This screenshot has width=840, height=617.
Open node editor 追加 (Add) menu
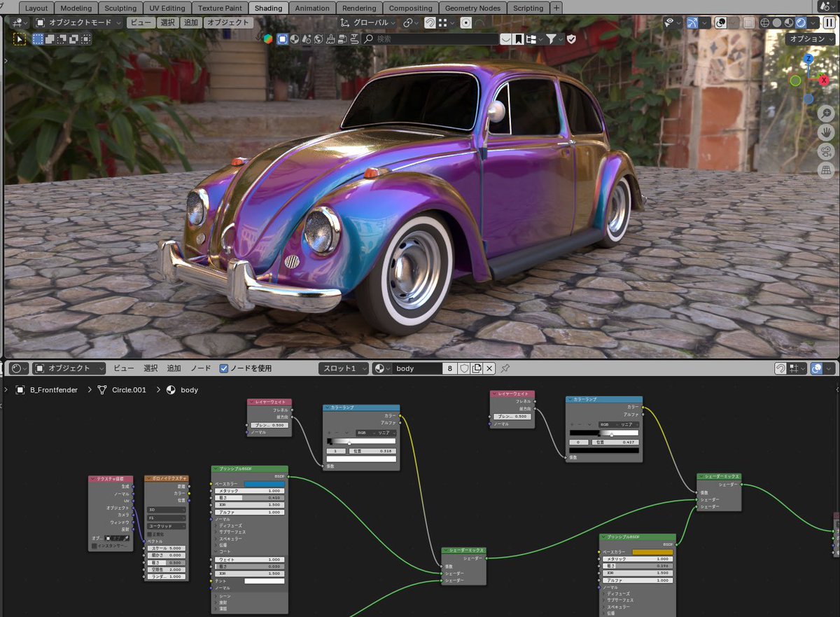[x=174, y=368]
